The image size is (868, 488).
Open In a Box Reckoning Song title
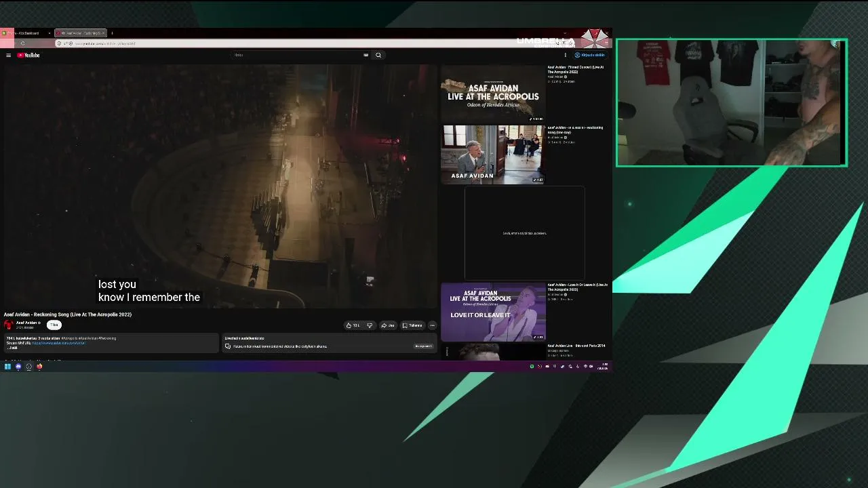click(x=575, y=129)
